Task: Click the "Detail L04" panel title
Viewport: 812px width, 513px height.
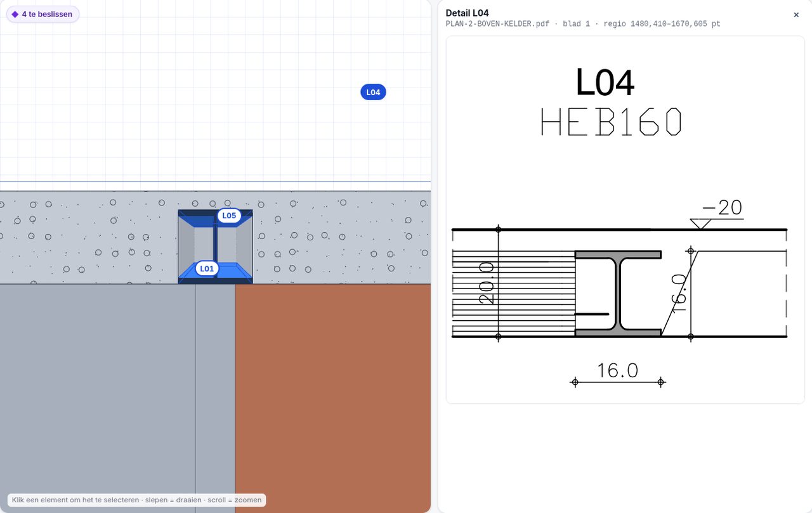Action: click(468, 13)
